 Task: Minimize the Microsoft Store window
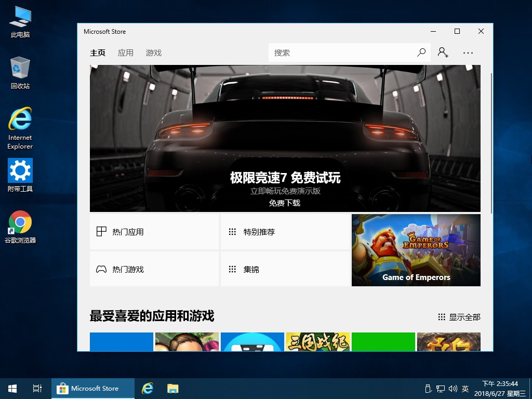click(x=433, y=31)
